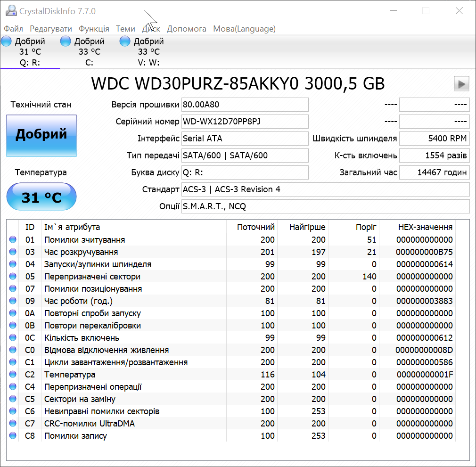Viewport: 476px width, 467px height.
Task: Click the CrystalDiskInfo app icon in title bar
Action: point(11,11)
